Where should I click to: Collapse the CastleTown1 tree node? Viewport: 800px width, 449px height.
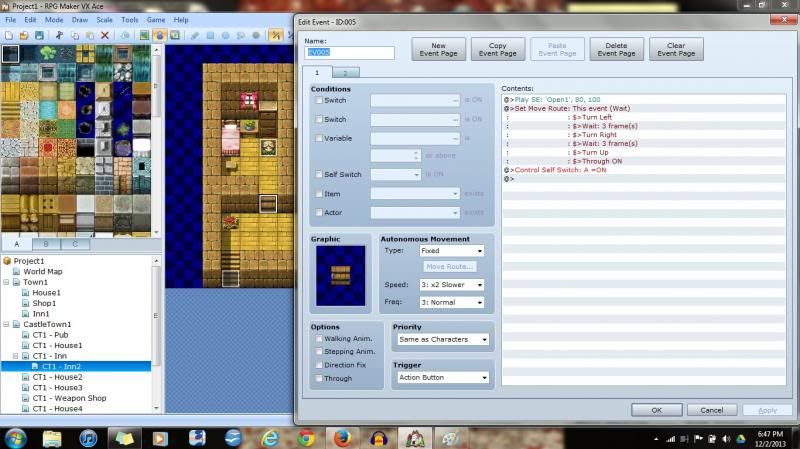pos(7,324)
